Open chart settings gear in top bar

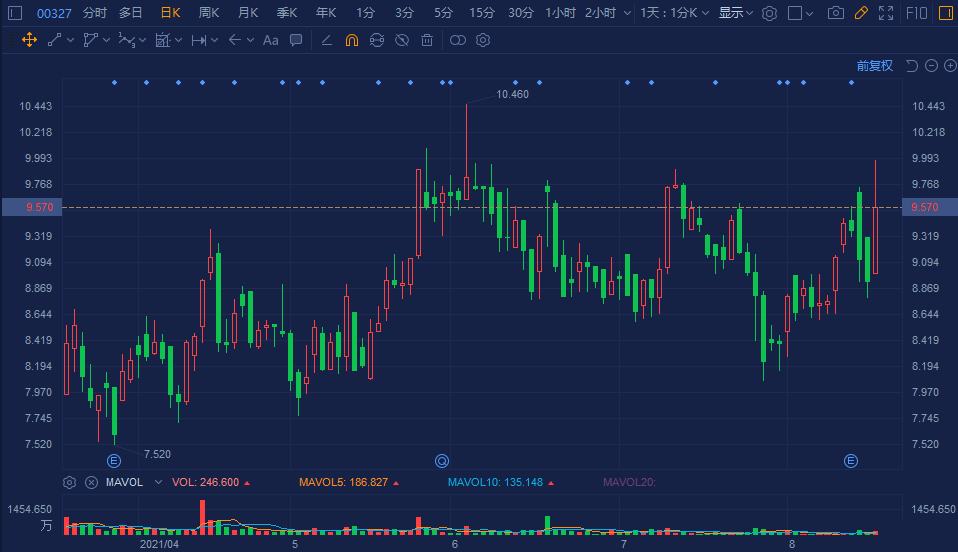(770, 13)
